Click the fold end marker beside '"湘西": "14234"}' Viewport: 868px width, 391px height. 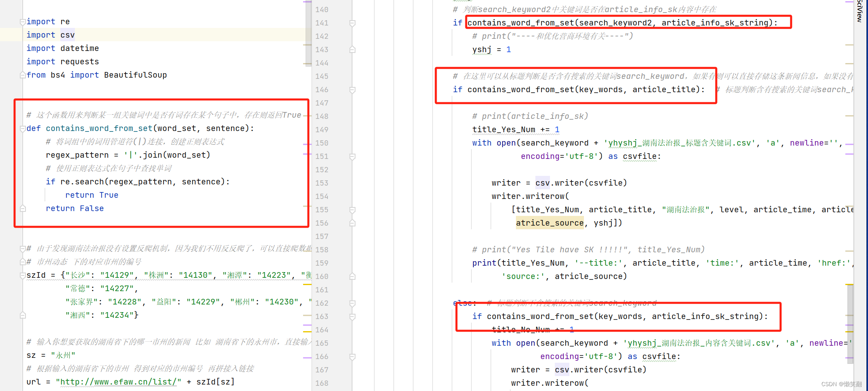[x=23, y=315]
